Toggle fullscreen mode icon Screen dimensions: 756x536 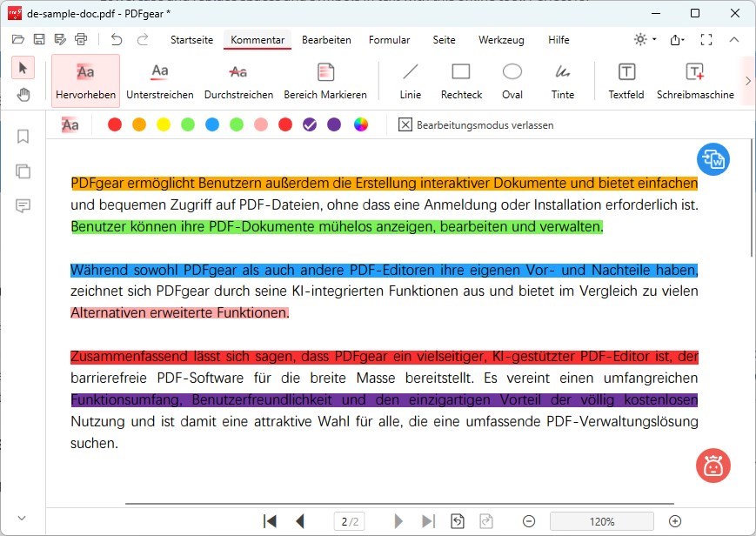click(x=706, y=39)
